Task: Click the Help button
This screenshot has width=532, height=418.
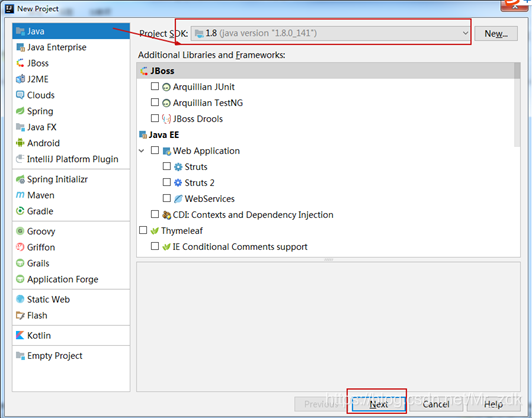Action: click(x=493, y=404)
